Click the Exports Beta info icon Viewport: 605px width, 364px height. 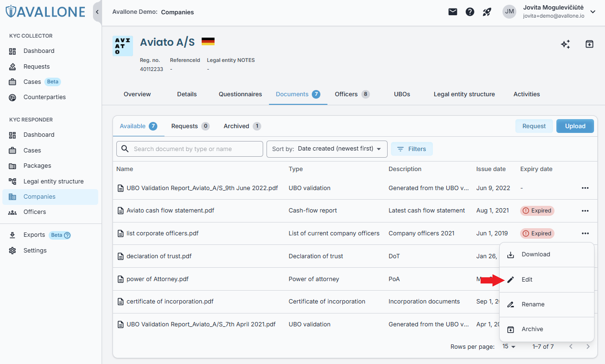click(67, 235)
